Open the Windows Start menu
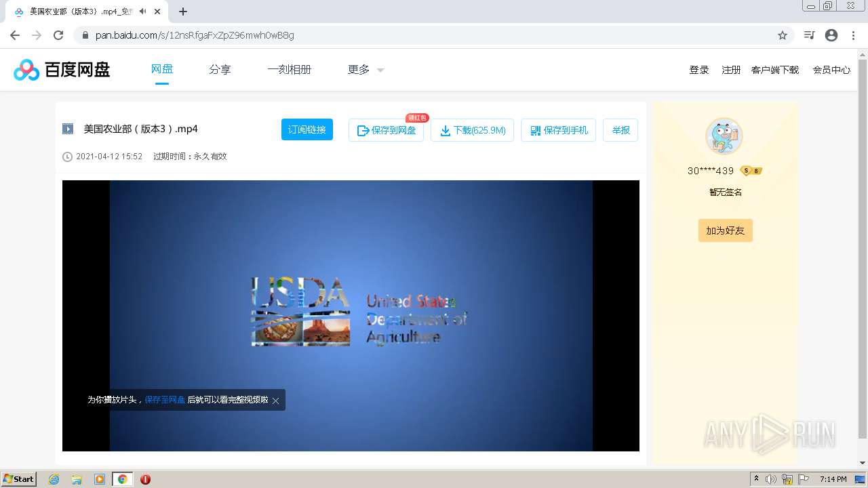Viewport: 868px width, 488px height. click(18, 479)
